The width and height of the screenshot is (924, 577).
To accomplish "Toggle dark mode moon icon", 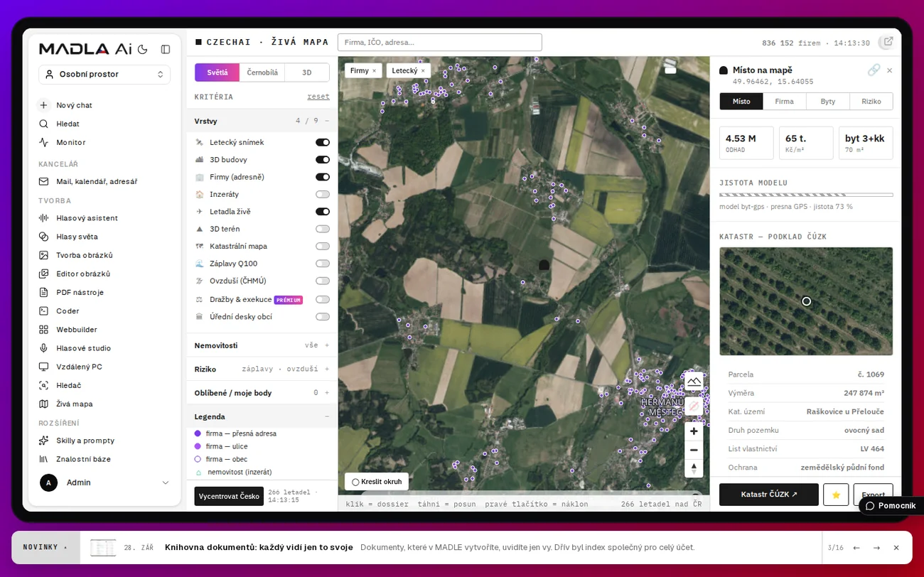I will tap(143, 49).
